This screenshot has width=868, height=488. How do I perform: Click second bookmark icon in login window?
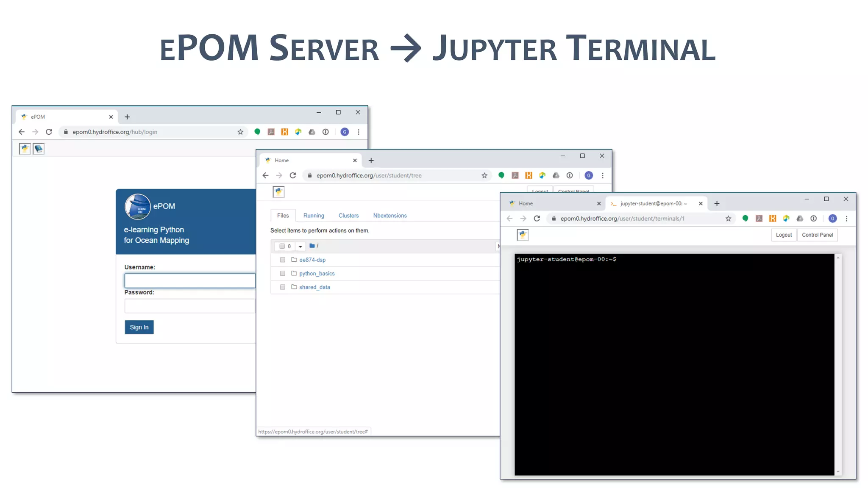pos(39,149)
